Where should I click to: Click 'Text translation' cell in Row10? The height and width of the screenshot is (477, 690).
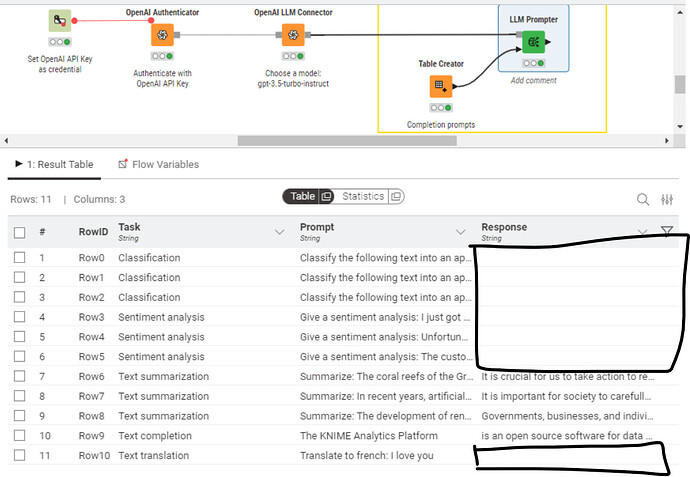[154, 455]
